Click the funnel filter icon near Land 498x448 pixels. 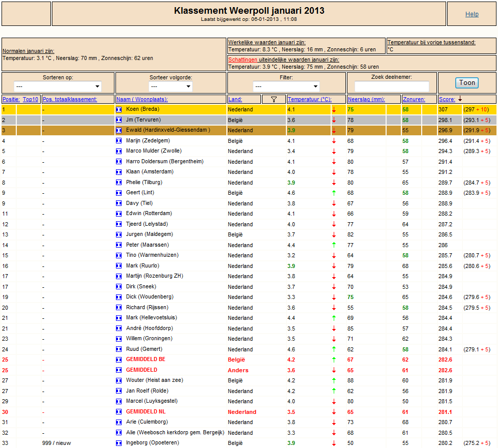pyautogui.click(x=274, y=99)
